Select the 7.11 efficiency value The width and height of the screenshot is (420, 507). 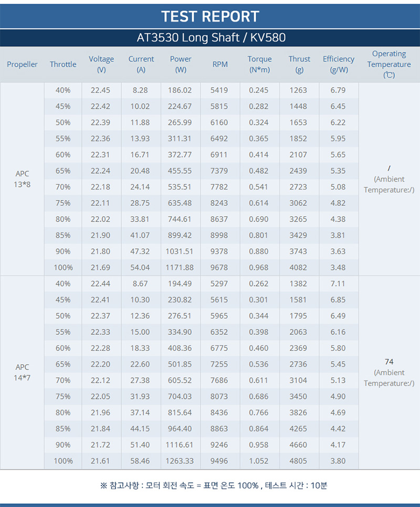click(x=338, y=283)
